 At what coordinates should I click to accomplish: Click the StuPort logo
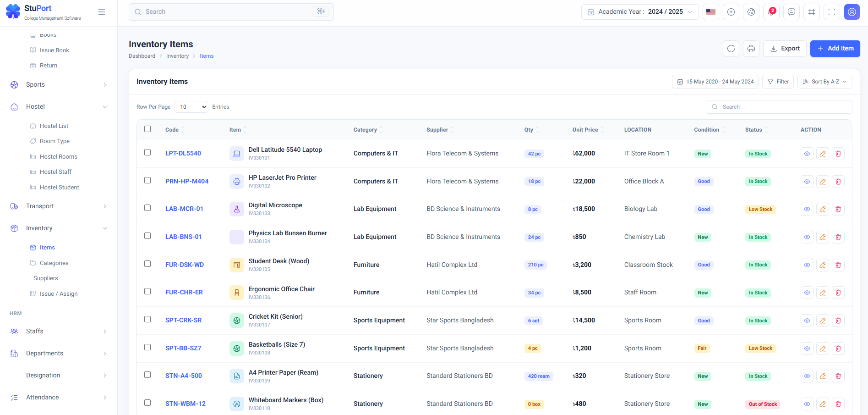coord(43,12)
